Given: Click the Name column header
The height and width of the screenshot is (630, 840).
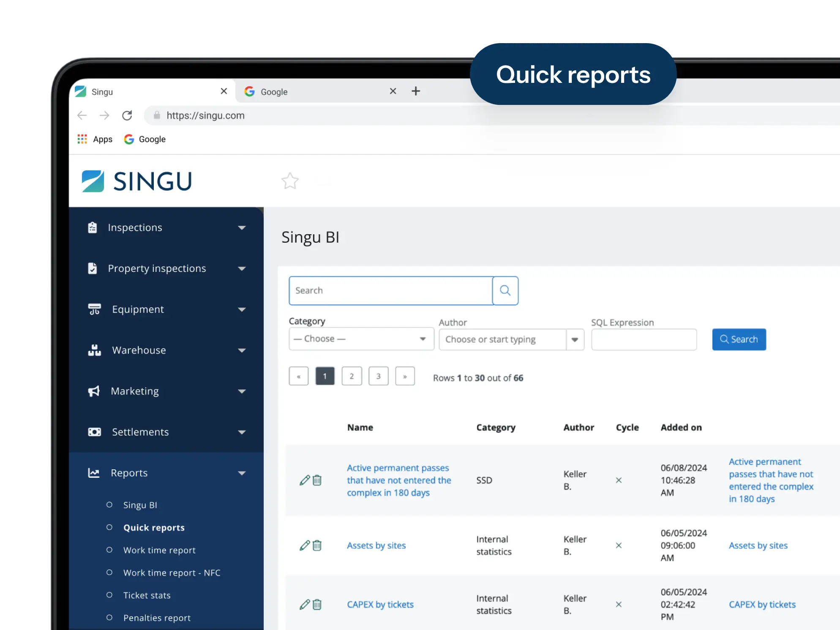Looking at the screenshot, I should (360, 427).
